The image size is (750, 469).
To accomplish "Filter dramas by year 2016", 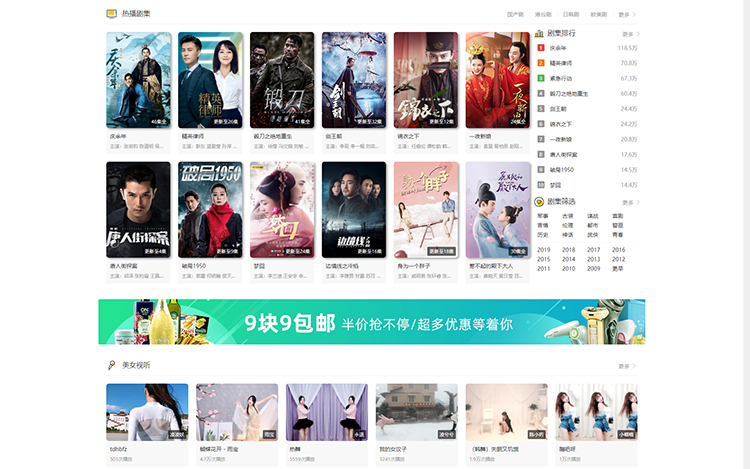I will (618, 250).
